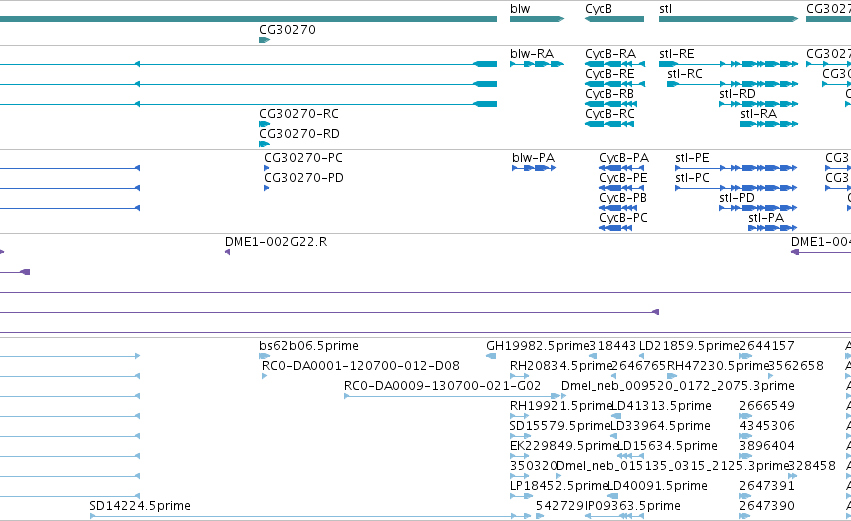851x521 pixels.
Task: Click the stl gene label
Action: tap(665, 9)
